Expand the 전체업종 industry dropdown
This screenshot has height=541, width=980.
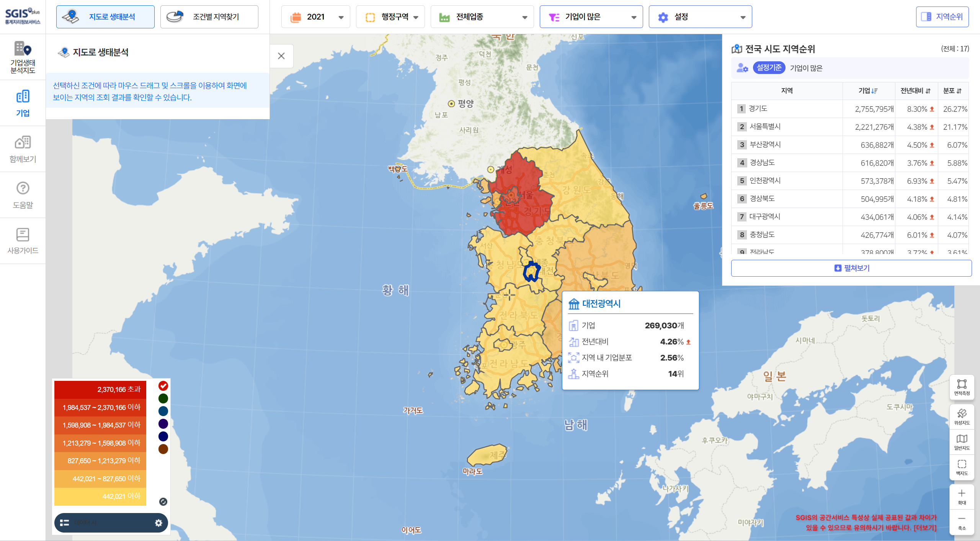(x=482, y=16)
